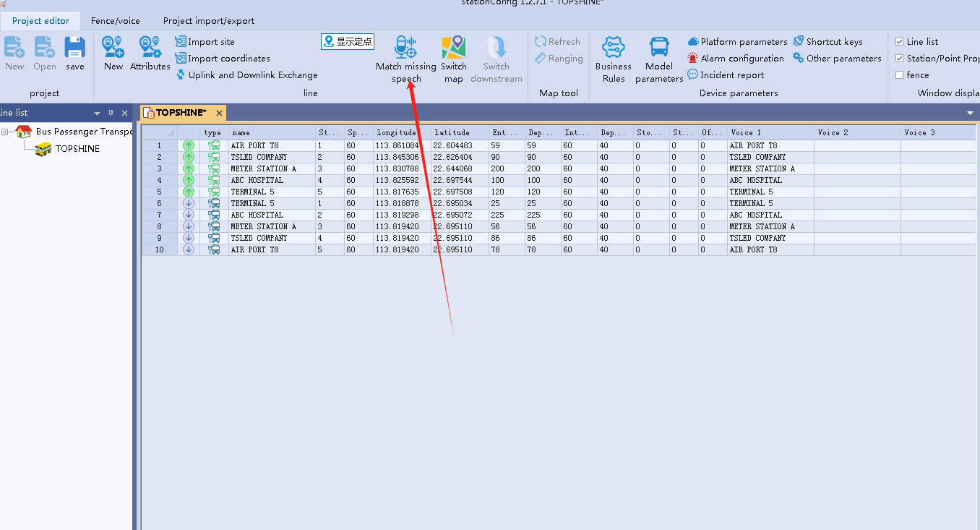The image size is (980, 530).
Task: Toggle the Line list checkbox
Action: (x=900, y=42)
